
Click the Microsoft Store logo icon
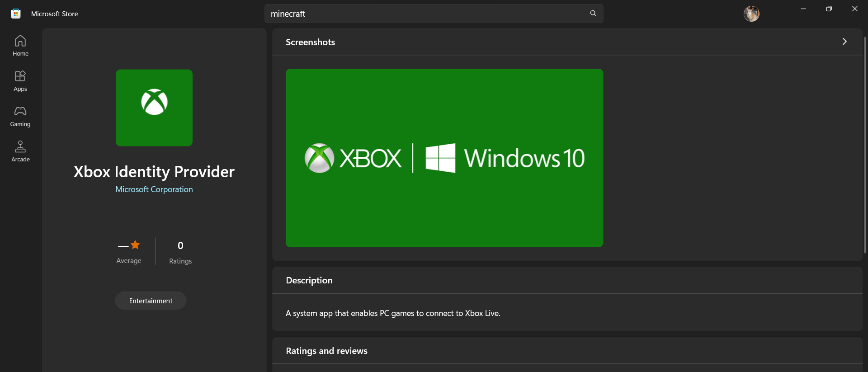pos(16,14)
